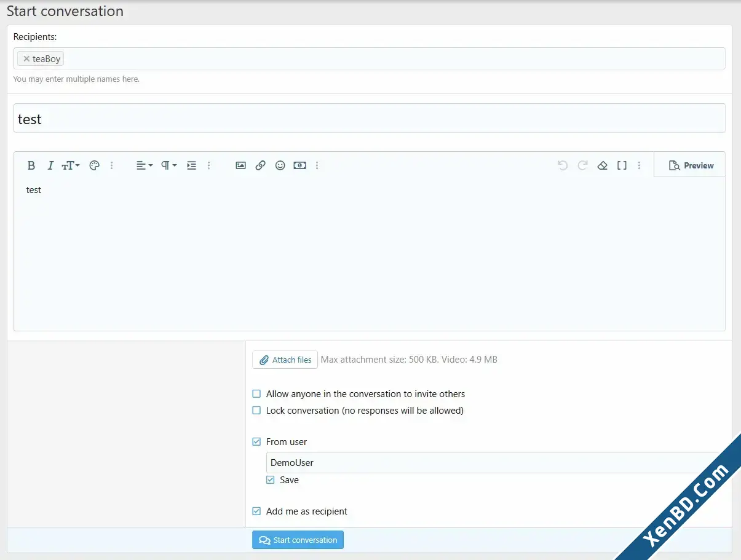741x560 pixels.
Task: Click the insert media icon
Action: click(299, 165)
